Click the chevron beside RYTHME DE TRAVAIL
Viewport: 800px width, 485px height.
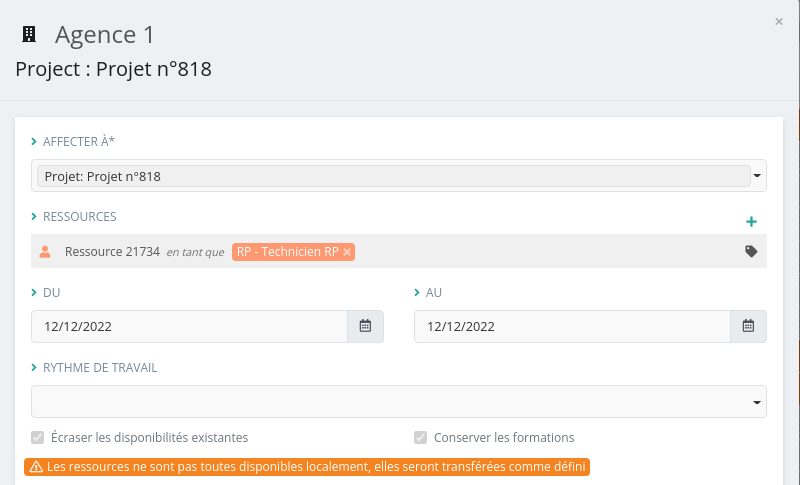(34, 368)
